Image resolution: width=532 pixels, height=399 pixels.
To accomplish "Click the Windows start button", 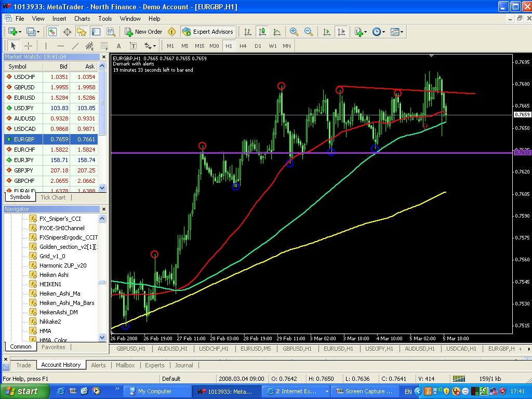I will pyautogui.click(x=24, y=391).
